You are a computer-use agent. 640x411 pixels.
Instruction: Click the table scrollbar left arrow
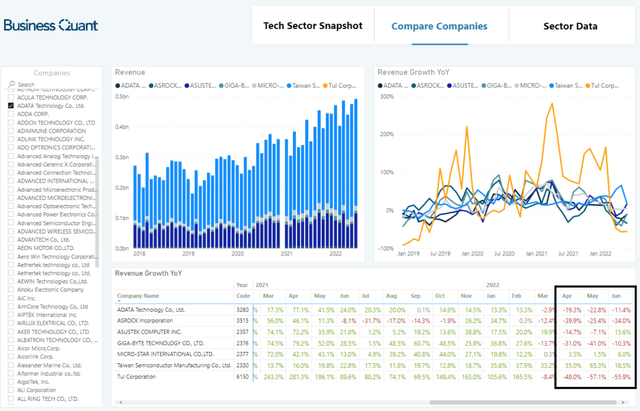[x=120, y=402]
